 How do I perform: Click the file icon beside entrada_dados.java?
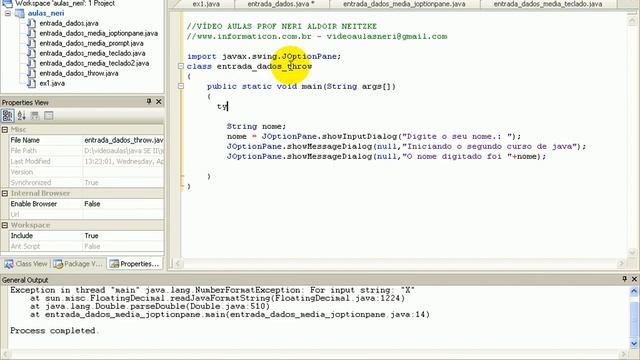click(31, 23)
